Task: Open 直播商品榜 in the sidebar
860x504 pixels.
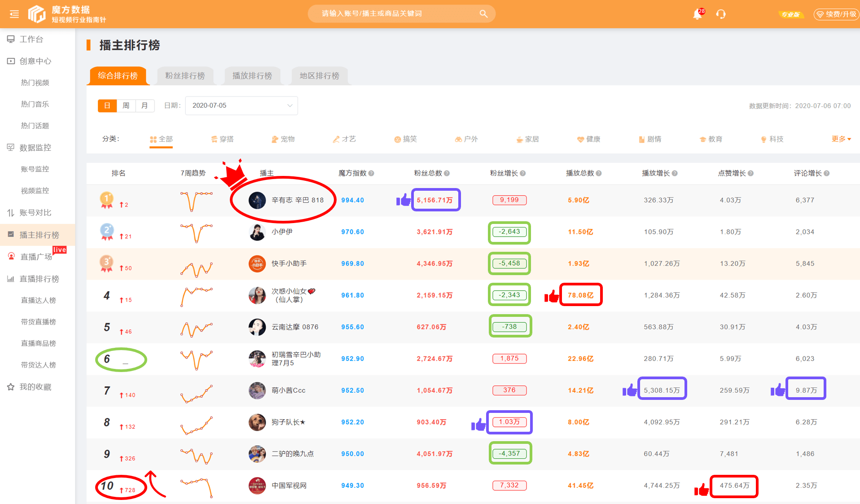Action: tap(38, 343)
